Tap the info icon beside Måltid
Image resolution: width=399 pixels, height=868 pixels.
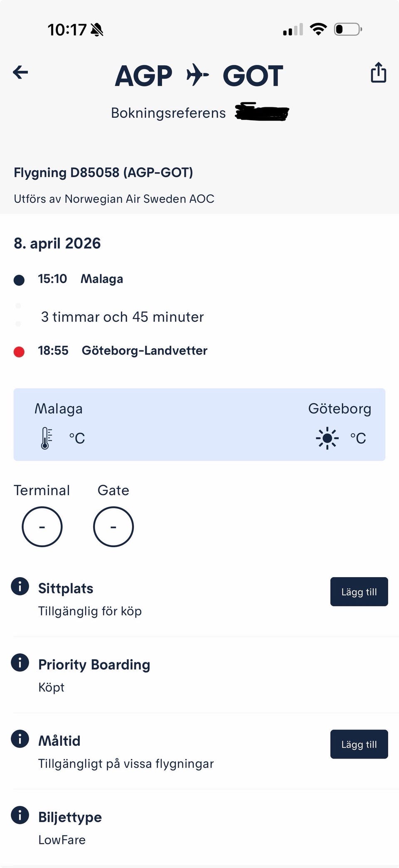[x=20, y=739]
